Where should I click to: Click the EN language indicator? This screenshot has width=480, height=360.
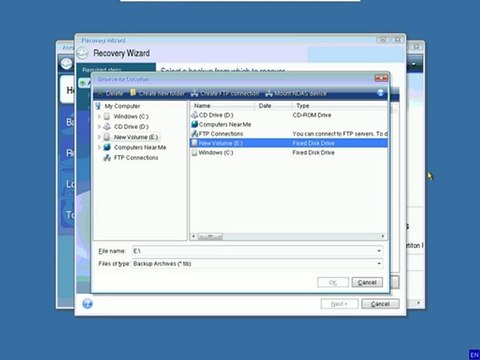[x=474, y=355]
